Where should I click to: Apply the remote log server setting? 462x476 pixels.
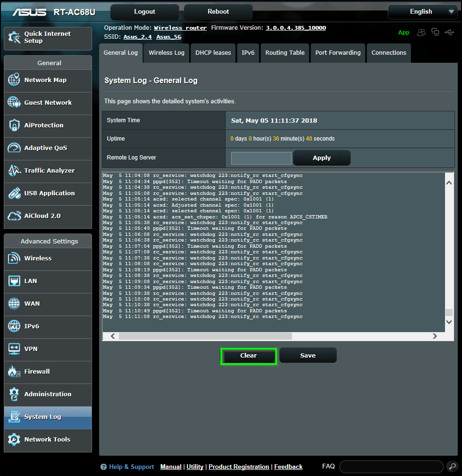pos(322,158)
